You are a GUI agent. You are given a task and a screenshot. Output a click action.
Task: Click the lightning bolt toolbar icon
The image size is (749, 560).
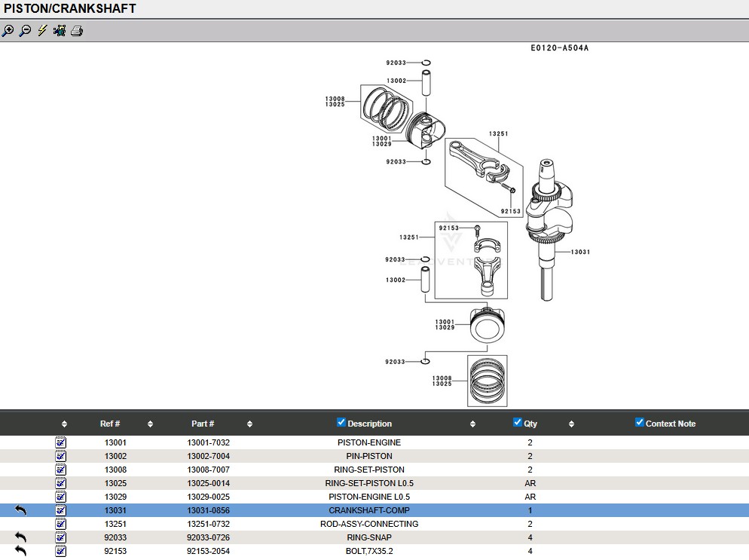pyautogui.click(x=42, y=31)
